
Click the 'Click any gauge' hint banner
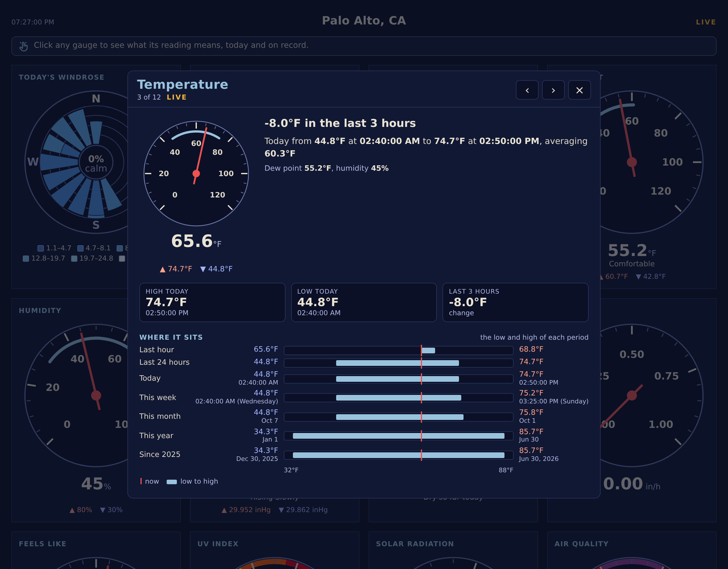pyautogui.click(x=364, y=46)
